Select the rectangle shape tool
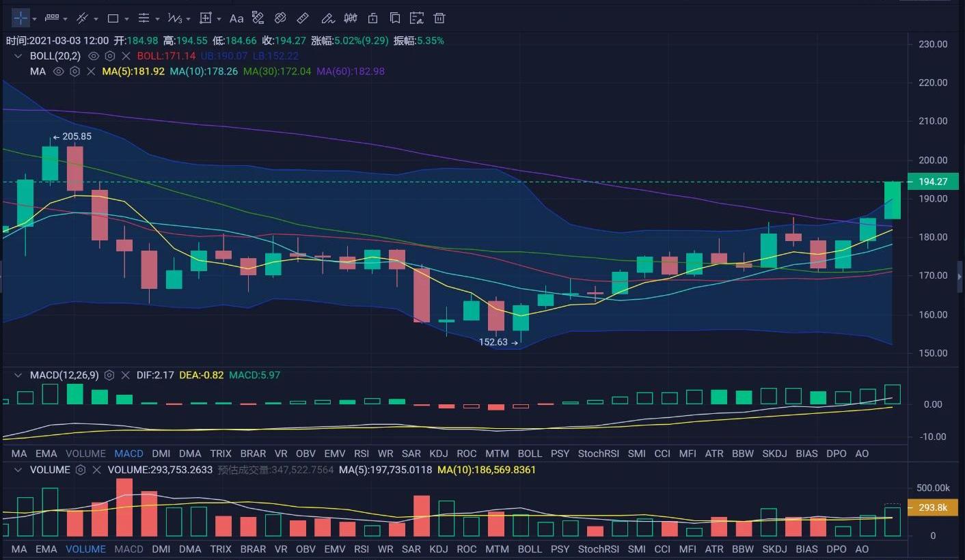The image size is (965, 560). coord(113,18)
